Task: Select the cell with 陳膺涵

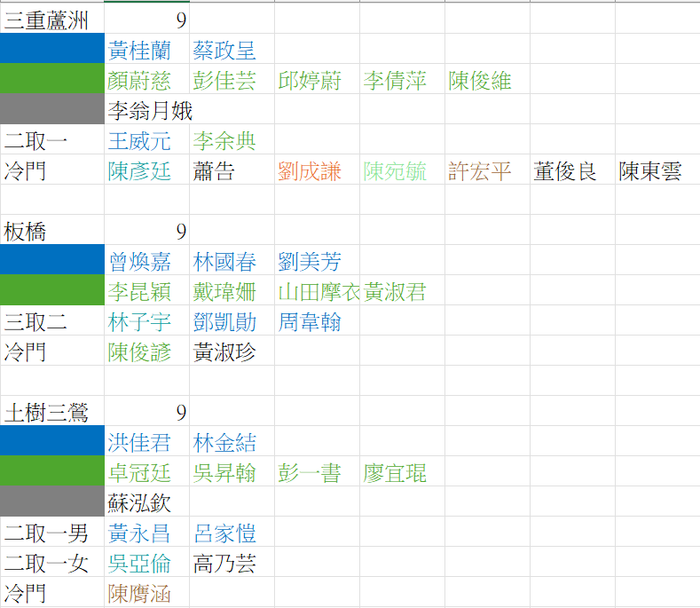Action: tap(147, 592)
